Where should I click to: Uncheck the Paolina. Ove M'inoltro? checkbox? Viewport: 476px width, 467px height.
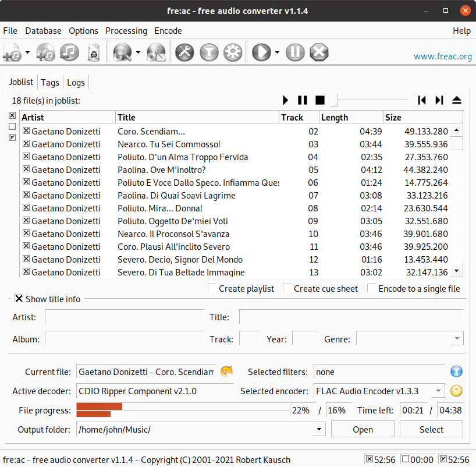[26, 169]
